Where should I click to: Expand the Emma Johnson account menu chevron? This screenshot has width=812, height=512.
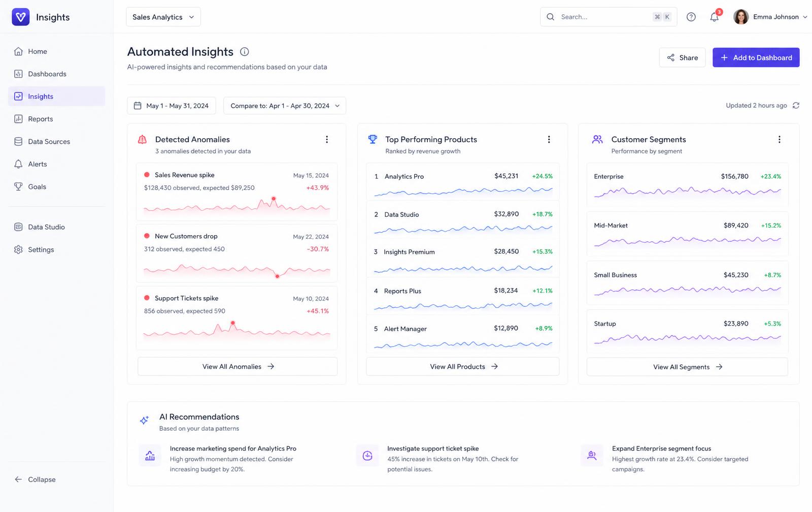click(x=805, y=17)
